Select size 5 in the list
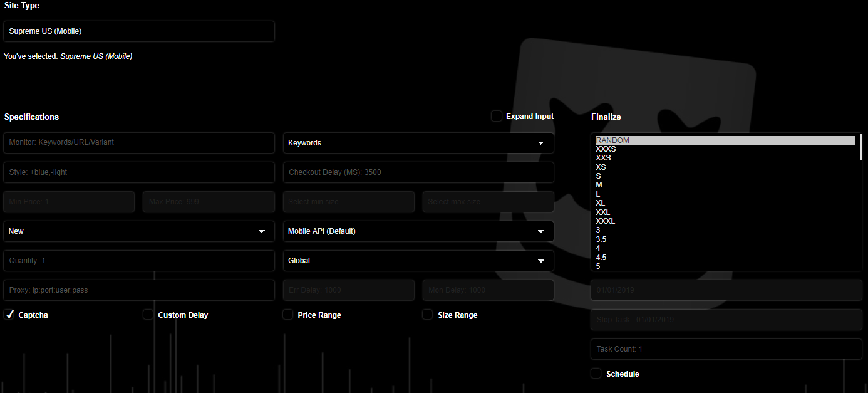The image size is (868, 393). click(x=725, y=266)
